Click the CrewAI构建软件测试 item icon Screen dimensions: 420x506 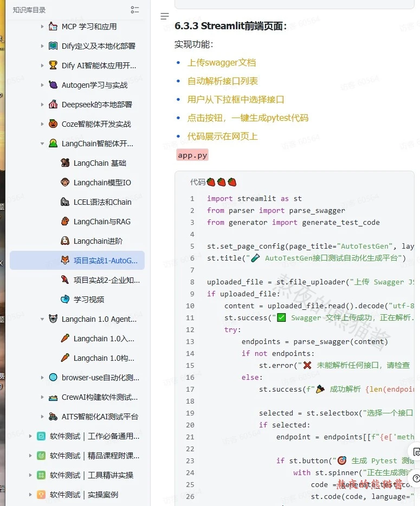[53, 397]
